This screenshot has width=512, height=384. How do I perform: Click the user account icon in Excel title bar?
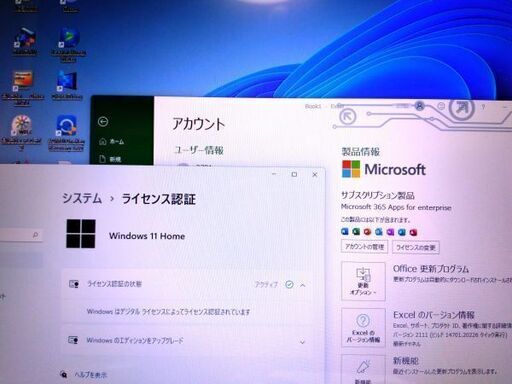click(419, 106)
